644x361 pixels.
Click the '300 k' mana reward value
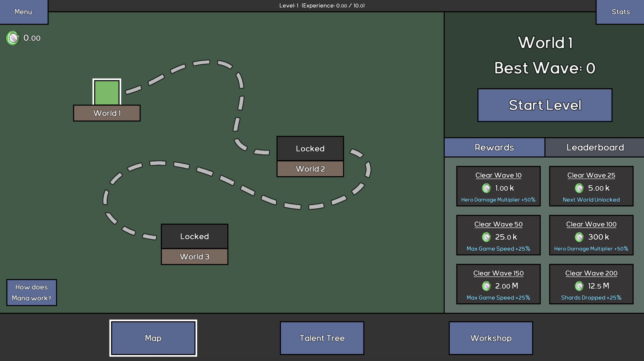tap(598, 237)
